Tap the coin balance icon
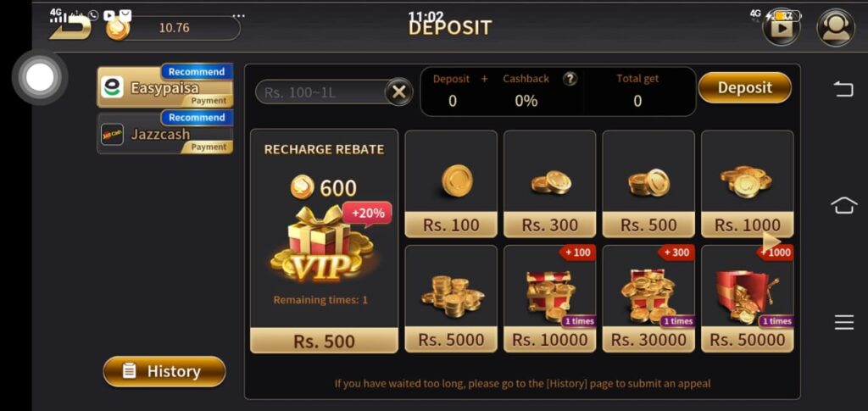 [x=117, y=28]
